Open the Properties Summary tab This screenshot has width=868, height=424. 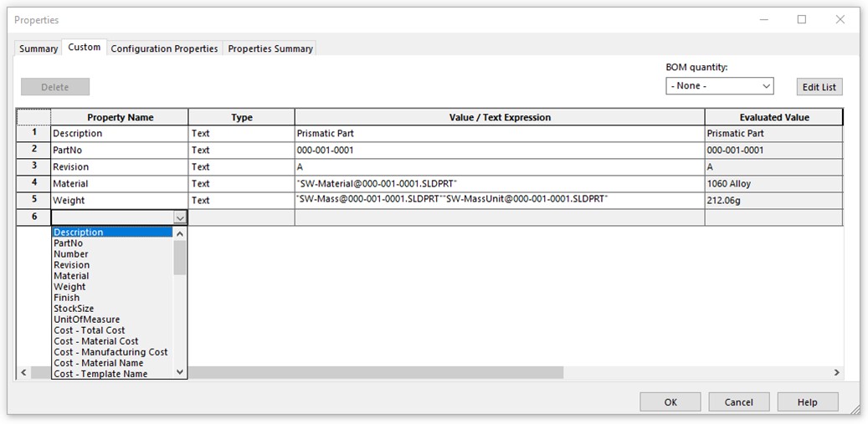pos(270,49)
